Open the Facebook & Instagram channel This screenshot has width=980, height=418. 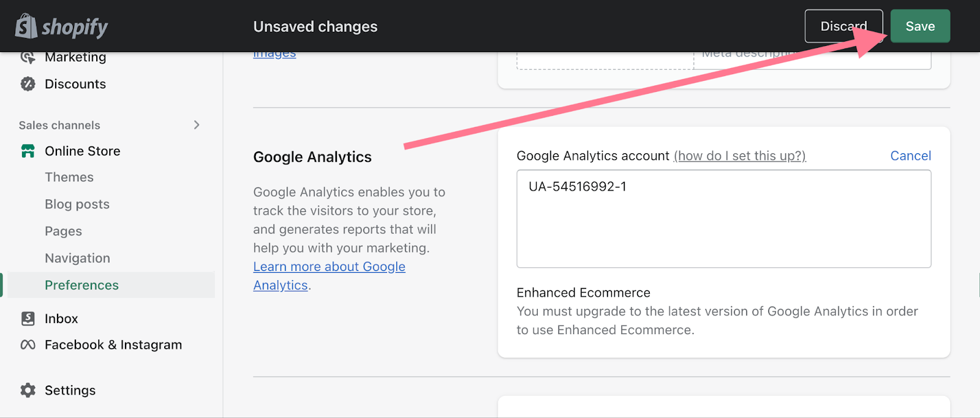(x=113, y=345)
